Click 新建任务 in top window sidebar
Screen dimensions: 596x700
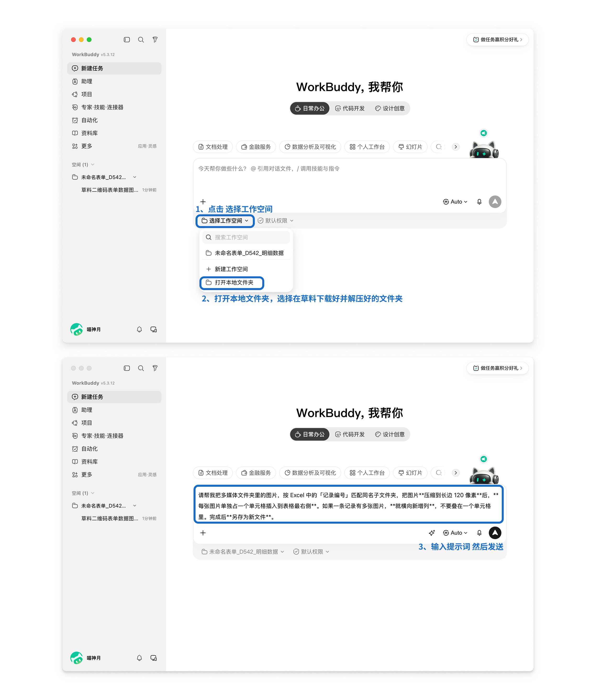click(x=114, y=68)
